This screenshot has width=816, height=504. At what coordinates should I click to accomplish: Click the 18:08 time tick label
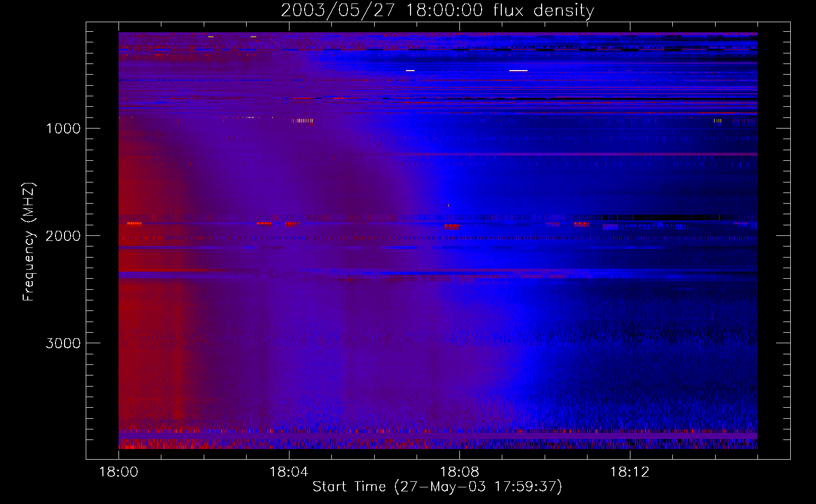click(459, 472)
